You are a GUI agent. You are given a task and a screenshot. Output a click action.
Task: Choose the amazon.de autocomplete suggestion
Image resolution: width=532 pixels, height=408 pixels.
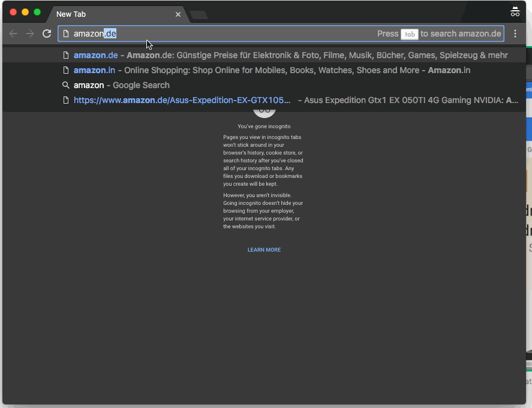point(264,55)
